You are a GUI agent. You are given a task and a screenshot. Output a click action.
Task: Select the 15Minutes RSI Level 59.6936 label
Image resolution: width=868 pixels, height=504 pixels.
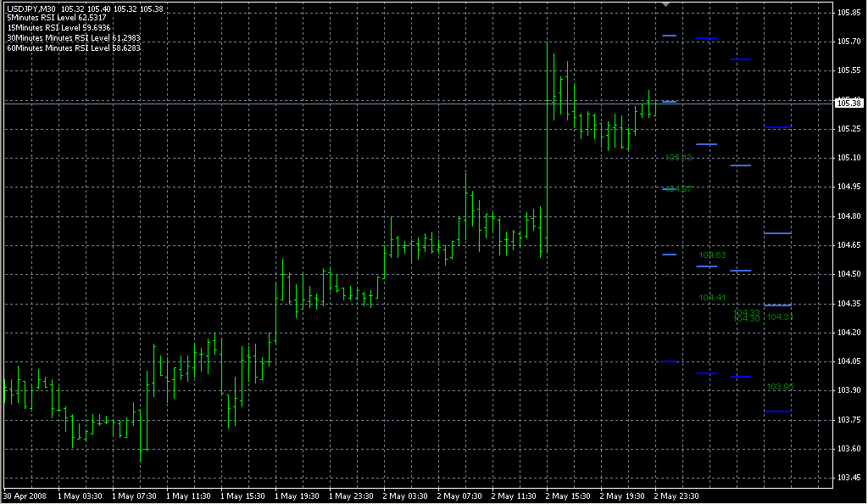click(58, 28)
